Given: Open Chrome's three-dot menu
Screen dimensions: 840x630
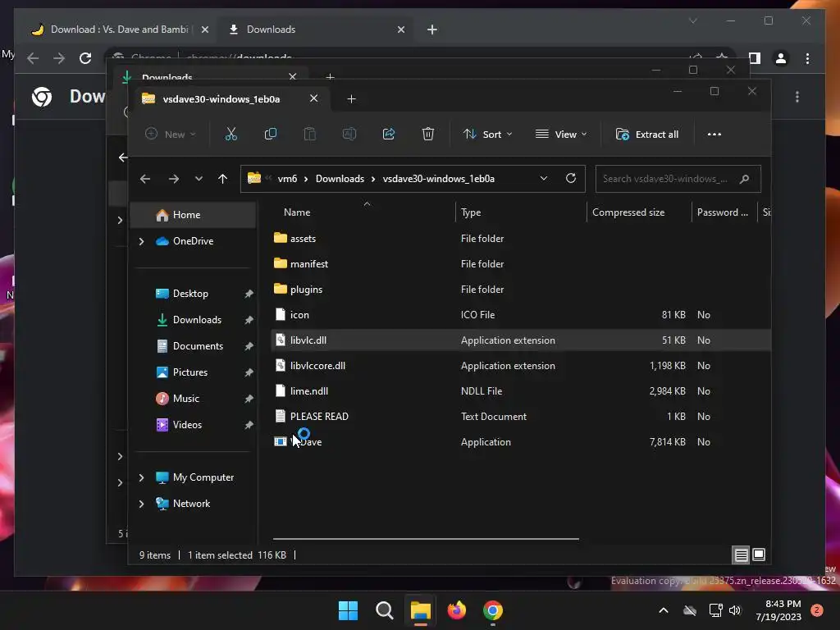Looking at the screenshot, I should point(807,58).
